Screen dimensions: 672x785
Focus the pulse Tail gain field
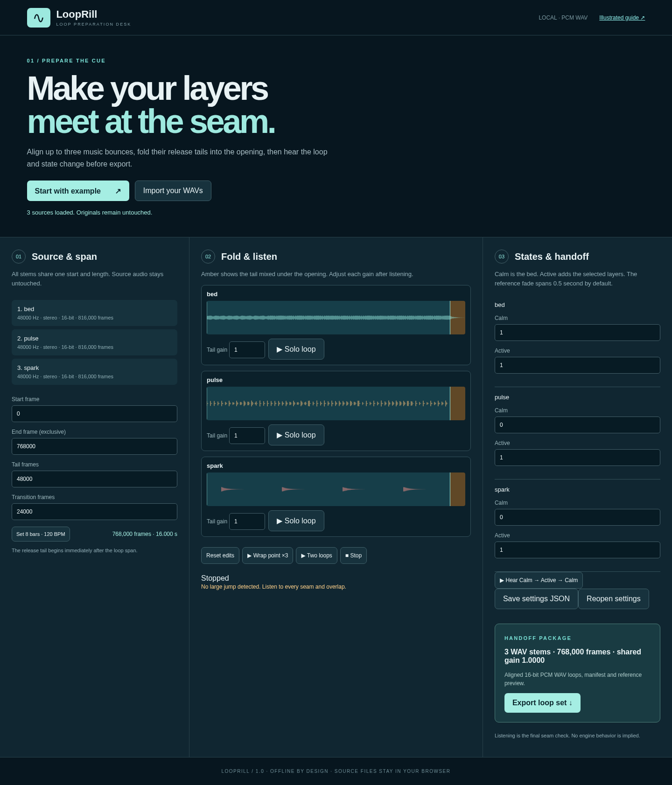[x=247, y=436]
